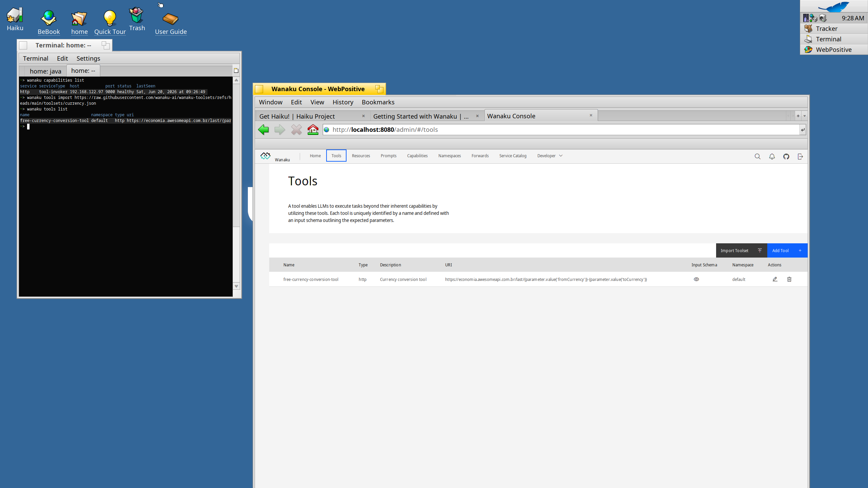Open the Edit menu in WebPositive
The height and width of the screenshot is (488, 868).
coord(296,102)
